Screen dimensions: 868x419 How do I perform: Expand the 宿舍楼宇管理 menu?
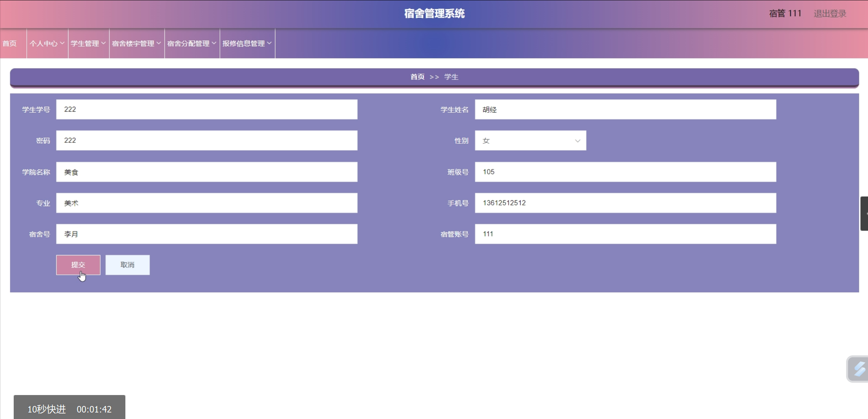(x=136, y=43)
